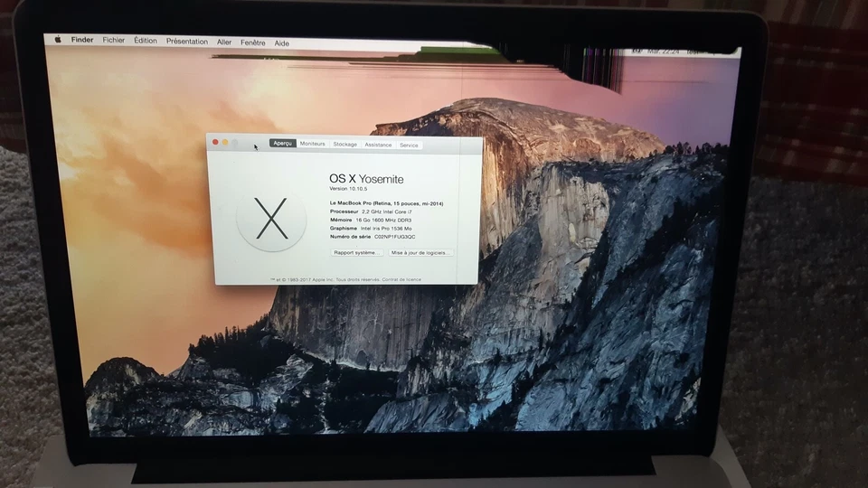This screenshot has height=488, width=868.
Task: Open the Contrat de licence link
Action: (401, 279)
